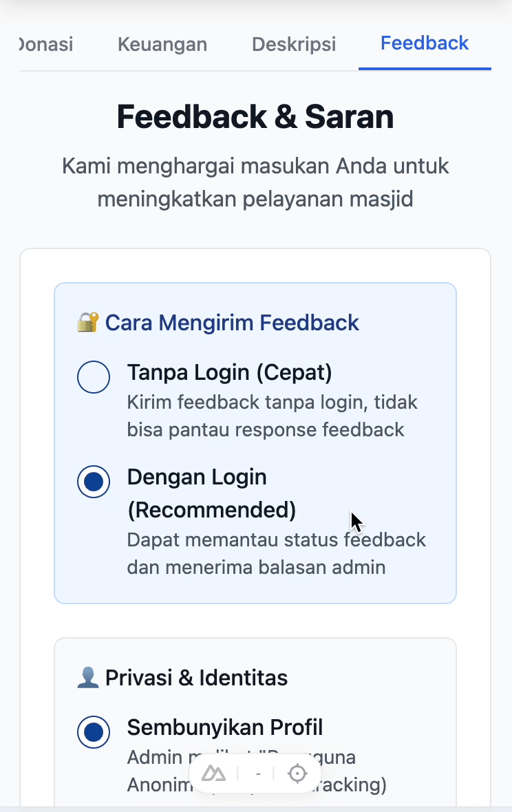Click the Sembunyikan Profil label text
The width and height of the screenshot is (512, 812).
(x=225, y=727)
